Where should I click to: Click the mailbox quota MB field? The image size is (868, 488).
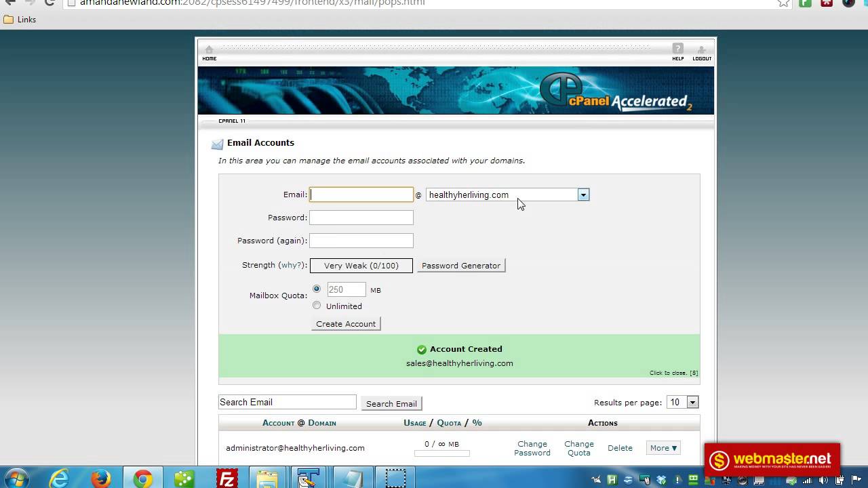(x=347, y=289)
